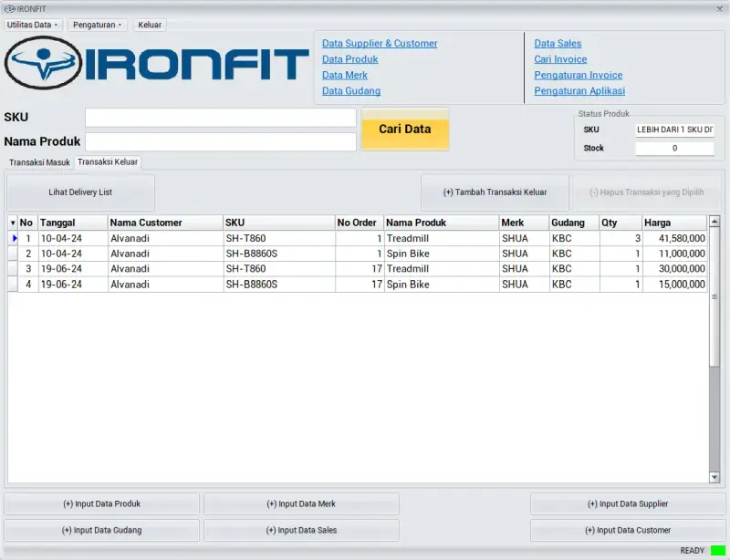This screenshot has width=730, height=560.
Task: Click the vertical scrollbar thumb in grid
Action: [x=714, y=297]
